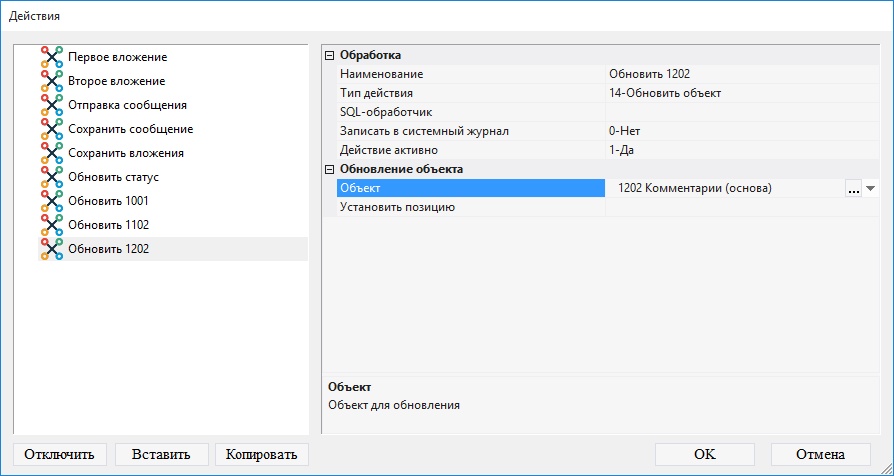Screen dimensions: 894x476
Task: Collapse the Обработка property group
Action: pyautogui.click(x=330, y=55)
